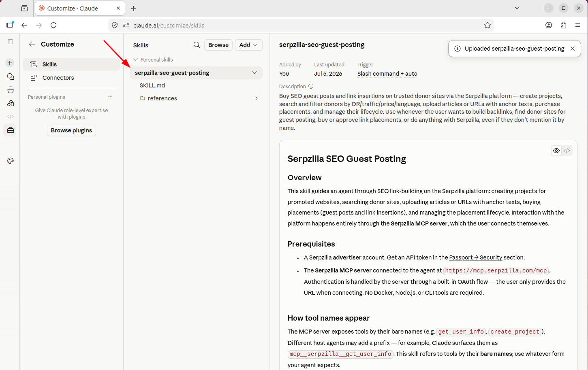Open the Passport → Security link
Viewport: 588px width, 370px height.
pyautogui.click(x=476, y=257)
